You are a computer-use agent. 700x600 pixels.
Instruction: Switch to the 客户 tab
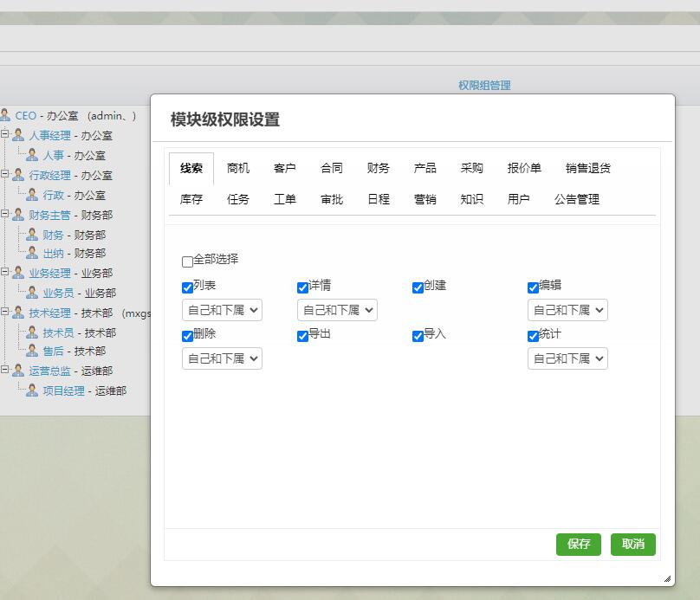click(x=284, y=168)
